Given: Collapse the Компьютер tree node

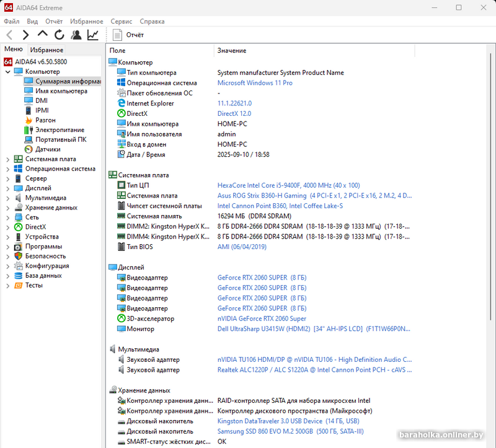Looking at the screenshot, I should pyautogui.click(x=8, y=72).
